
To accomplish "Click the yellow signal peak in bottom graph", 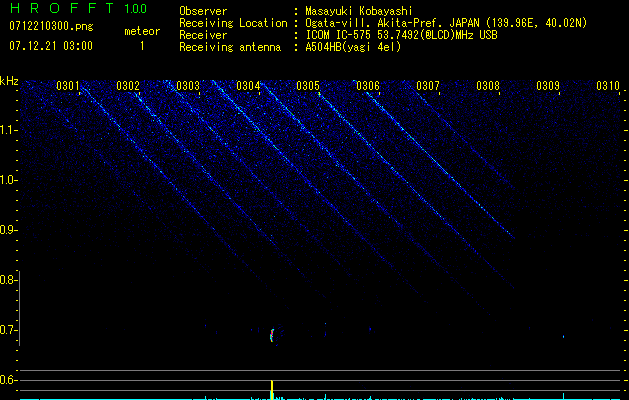I will [272, 390].
